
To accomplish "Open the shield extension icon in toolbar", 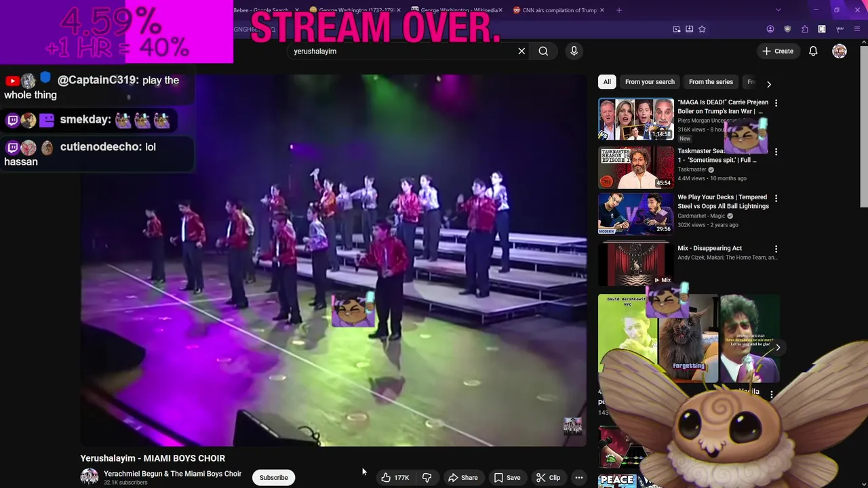I will [x=787, y=29].
